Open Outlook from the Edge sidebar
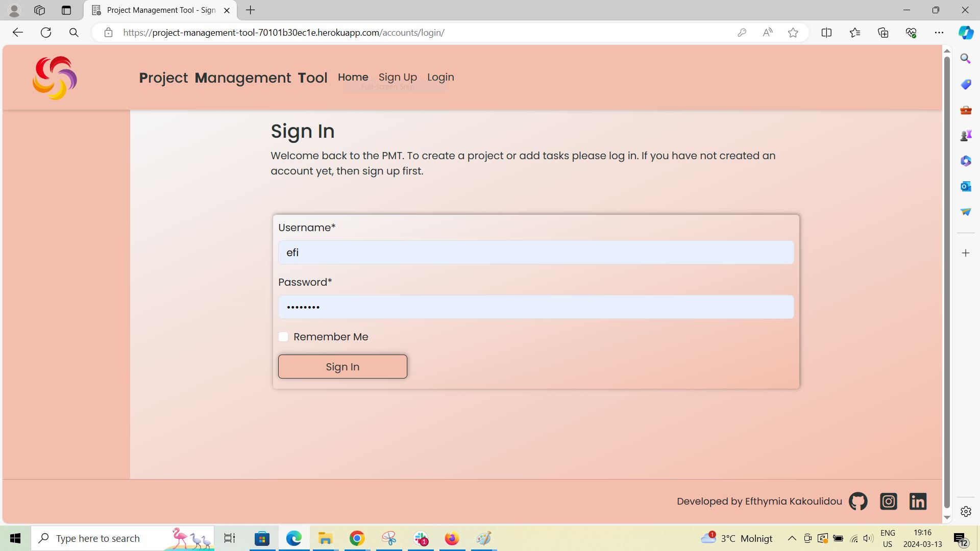 coord(965,186)
